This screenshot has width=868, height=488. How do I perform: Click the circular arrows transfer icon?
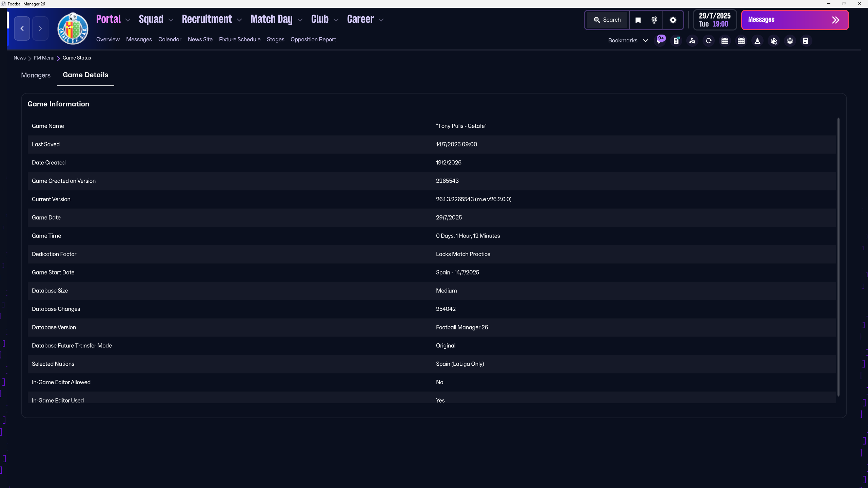pyautogui.click(x=709, y=41)
